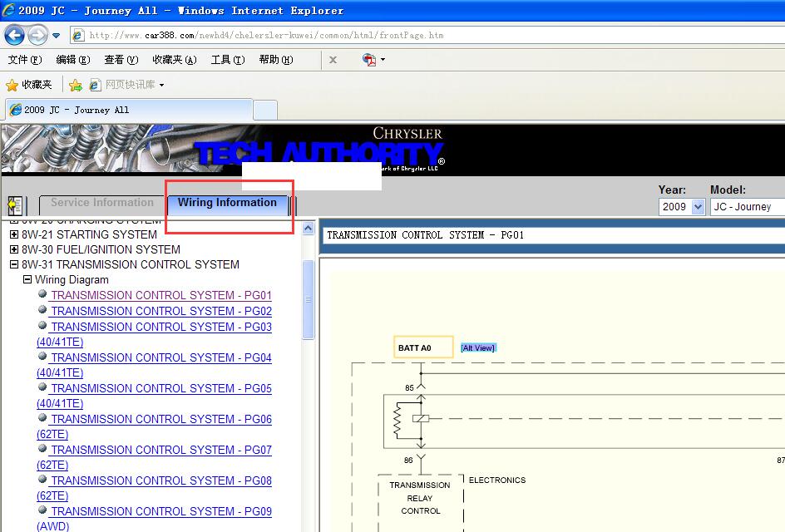Open the 网页快讯库 web slice link
The height and width of the screenshot is (532, 785).
[123, 85]
